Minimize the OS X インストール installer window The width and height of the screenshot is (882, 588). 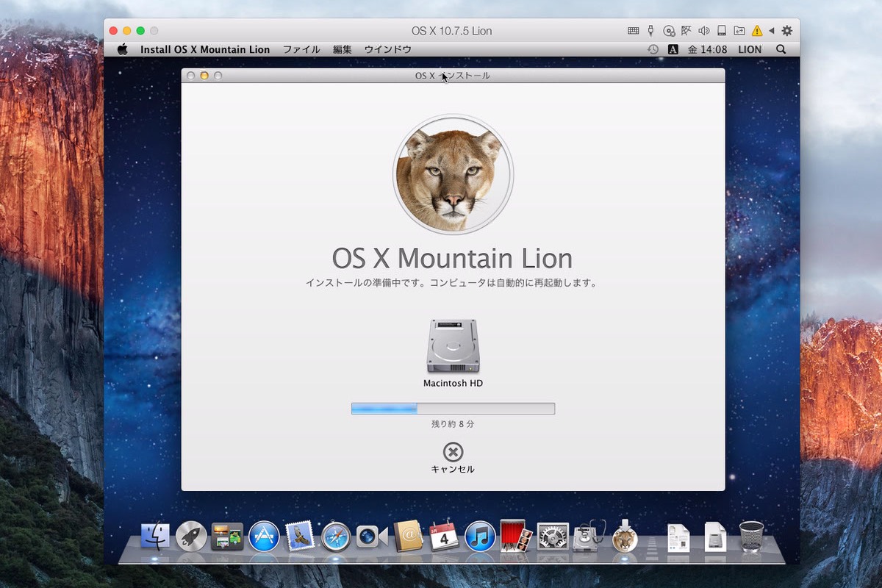click(204, 76)
